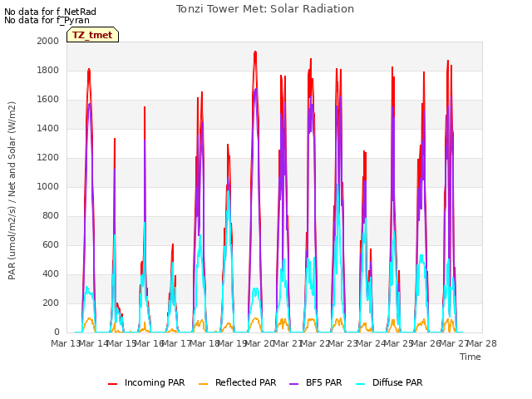Click the small Incoming PAR peak before Mar 17
Viewport: 532px width, 399px height.
(x=173, y=245)
